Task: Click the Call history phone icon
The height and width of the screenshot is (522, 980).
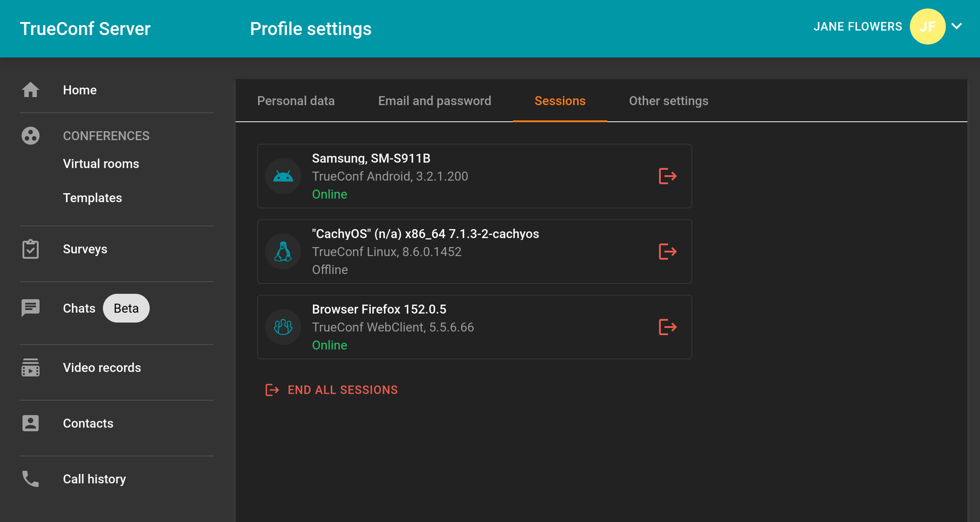Action: tap(31, 479)
